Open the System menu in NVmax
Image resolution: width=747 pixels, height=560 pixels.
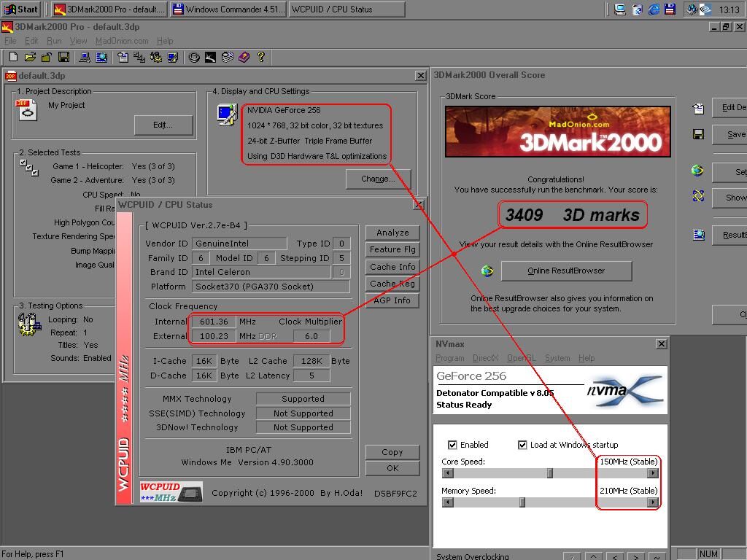point(557,358)
